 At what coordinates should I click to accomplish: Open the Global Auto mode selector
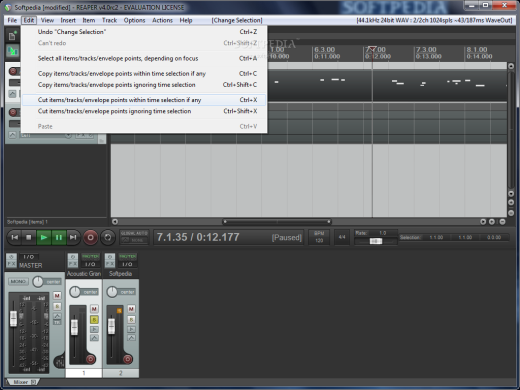(x=134, y=237)
